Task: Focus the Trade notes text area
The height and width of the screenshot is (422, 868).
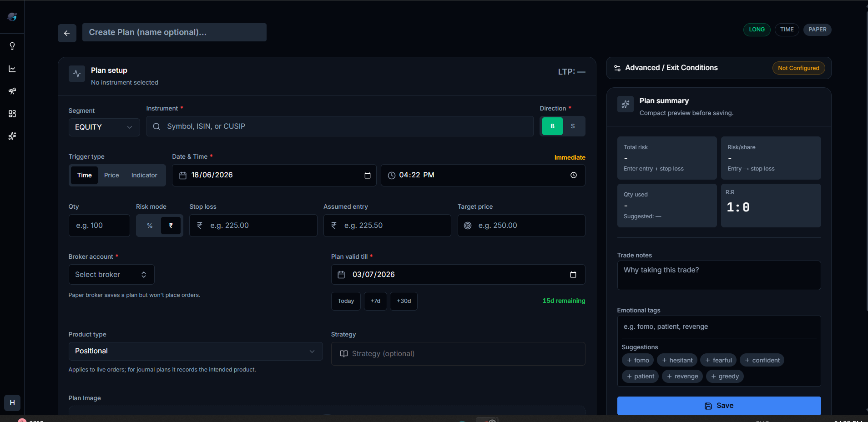Action: 719,276
